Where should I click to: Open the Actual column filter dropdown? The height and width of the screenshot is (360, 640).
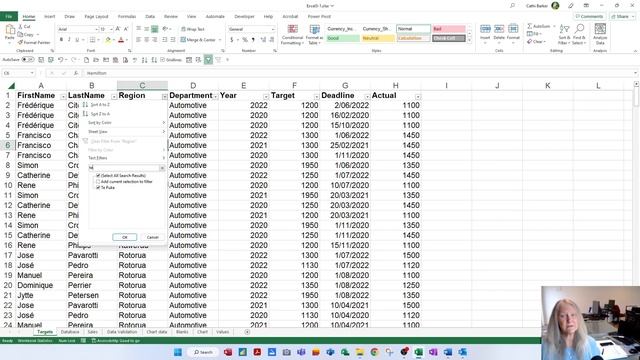pos(418,97)
